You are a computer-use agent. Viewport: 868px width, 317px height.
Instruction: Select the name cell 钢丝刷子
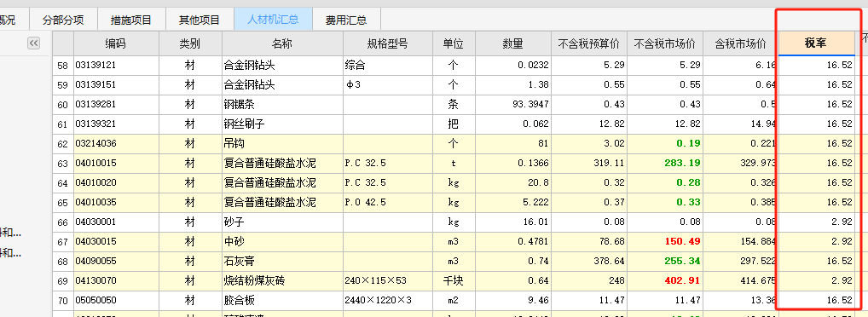coord(282,124)
